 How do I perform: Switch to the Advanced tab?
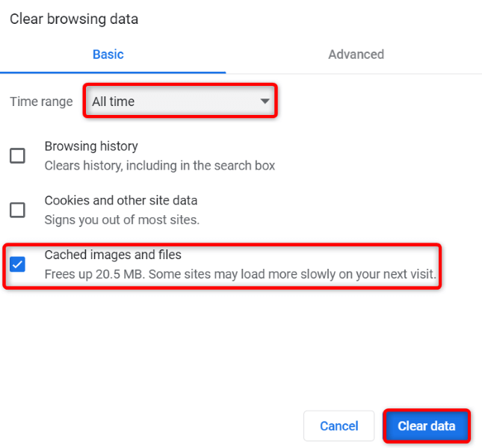[x=356, y=55]
